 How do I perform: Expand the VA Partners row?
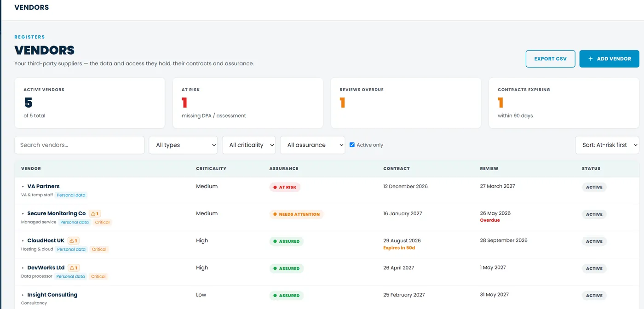pyautogui.click(x=23, y=187)
